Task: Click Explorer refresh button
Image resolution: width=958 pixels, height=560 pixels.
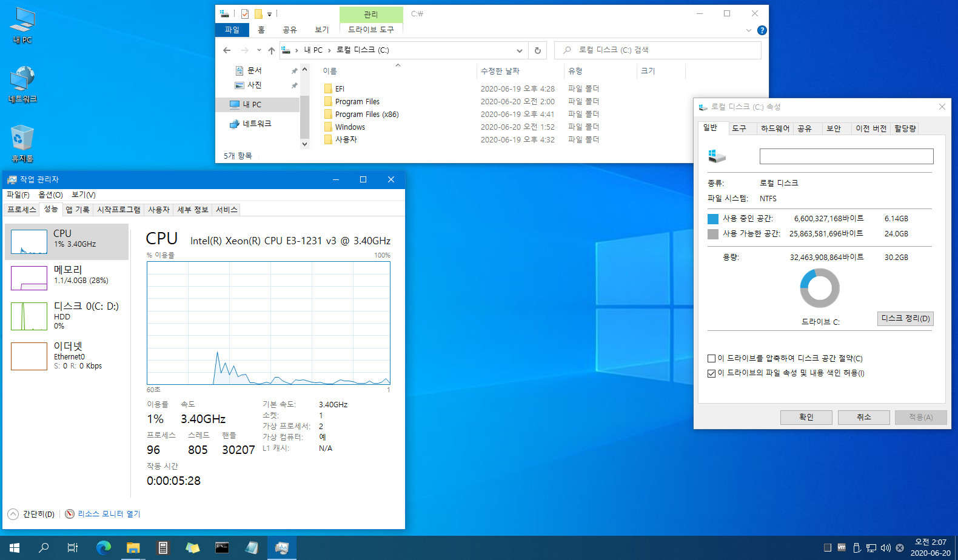Action: click(x=537, y=50)
